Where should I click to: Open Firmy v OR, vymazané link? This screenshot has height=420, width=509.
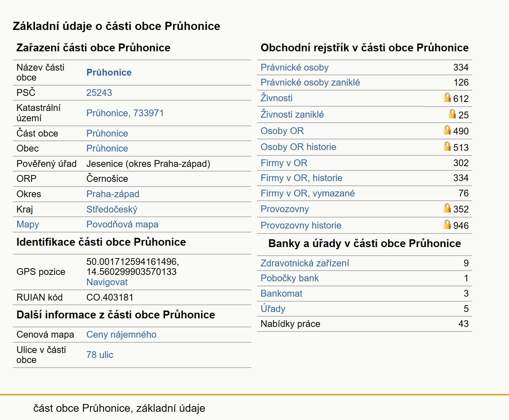308,193
